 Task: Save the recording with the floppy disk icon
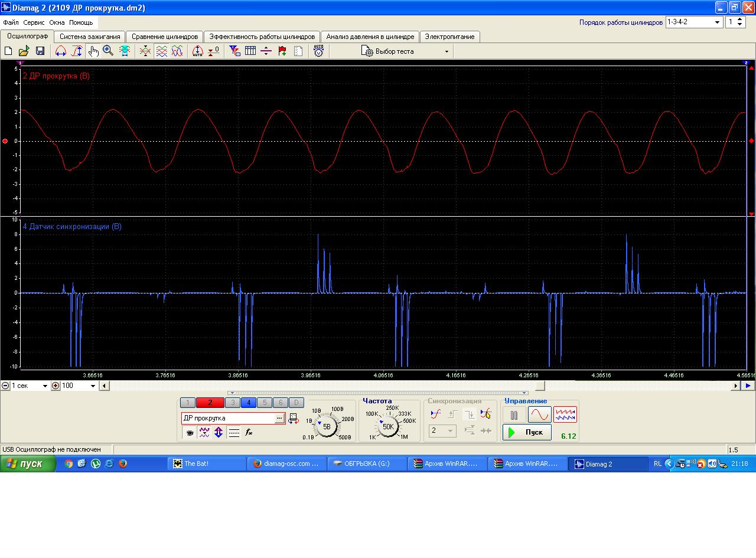[x=40, y=51]
